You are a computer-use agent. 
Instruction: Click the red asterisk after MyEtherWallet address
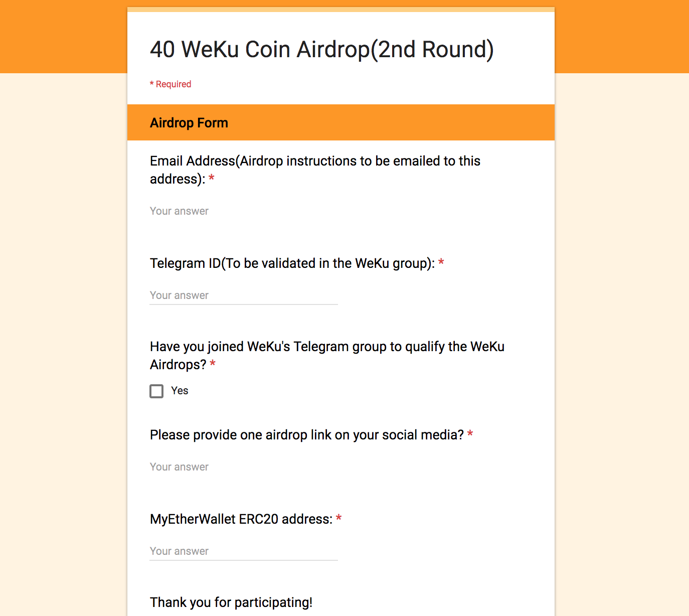click(339, 518)
